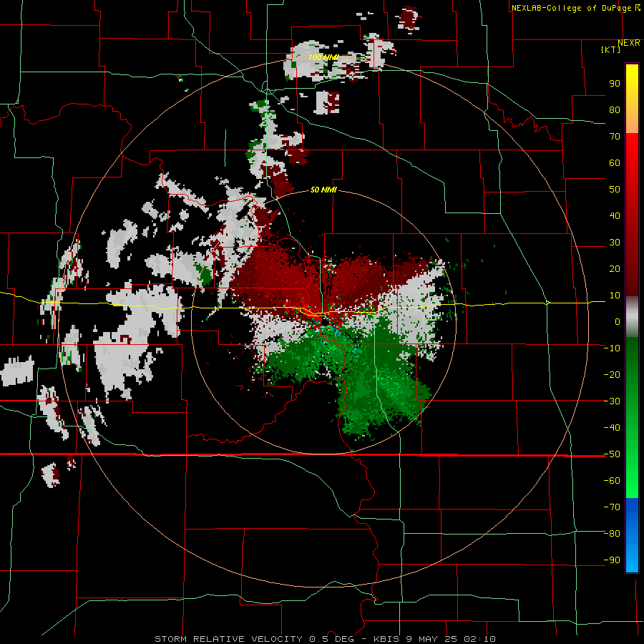Select the -30 value on the velocity scale

[612, 401]
